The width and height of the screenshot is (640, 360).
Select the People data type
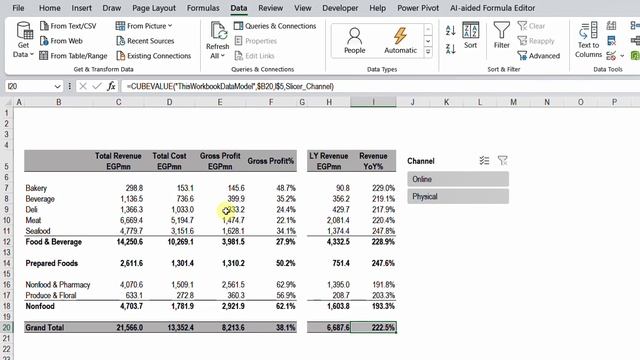pos(354,40)
